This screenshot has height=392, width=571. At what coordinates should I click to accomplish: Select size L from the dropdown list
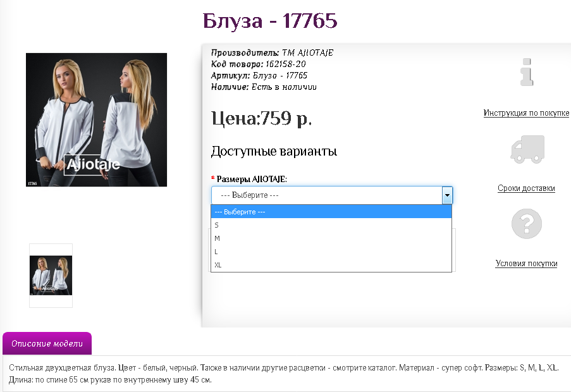coord(331,252)
